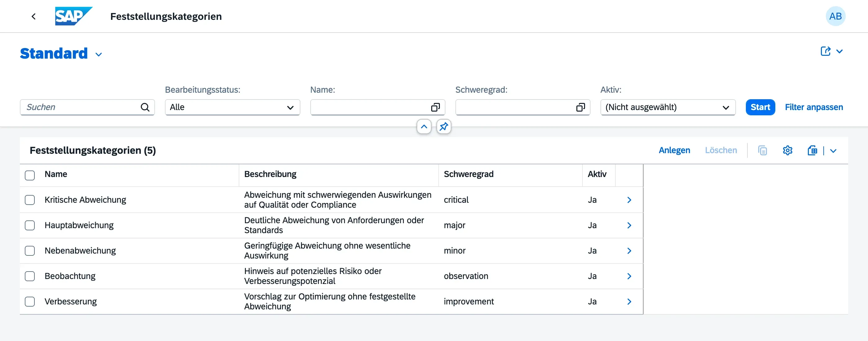
Task: Select the Beobachtung row checkbox
Action: (x=30, y=276)
